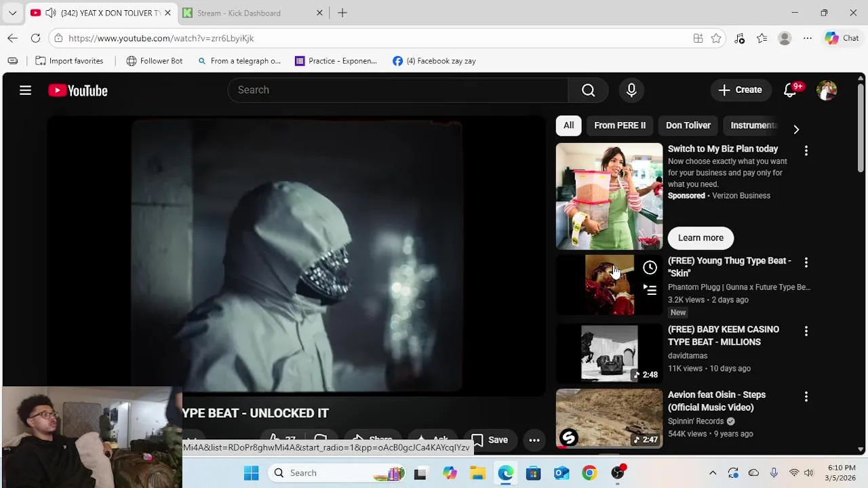Open the Copilot Chat button
This screenshot has height=488, width=868.
click(x=842, y=39)
